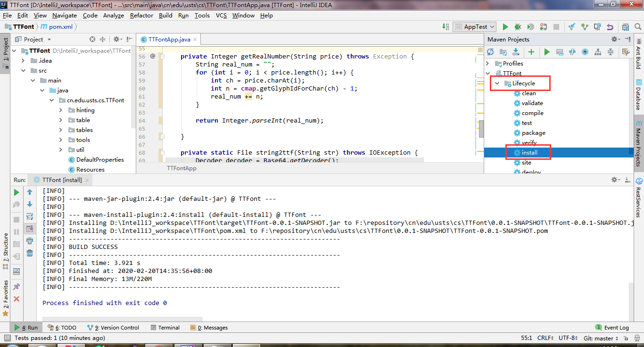644x347 pixels.
Task: Open the RestServices side panel
Action: coord(638,198)
